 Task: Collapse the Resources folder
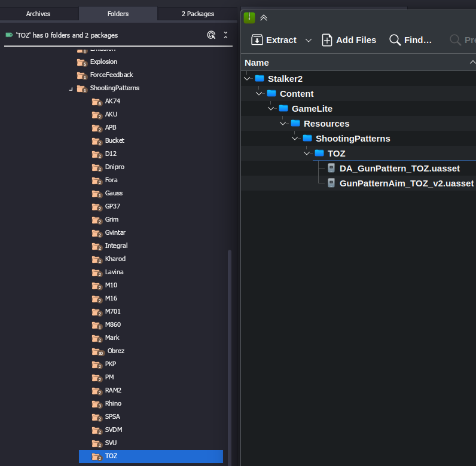(283, 124)
